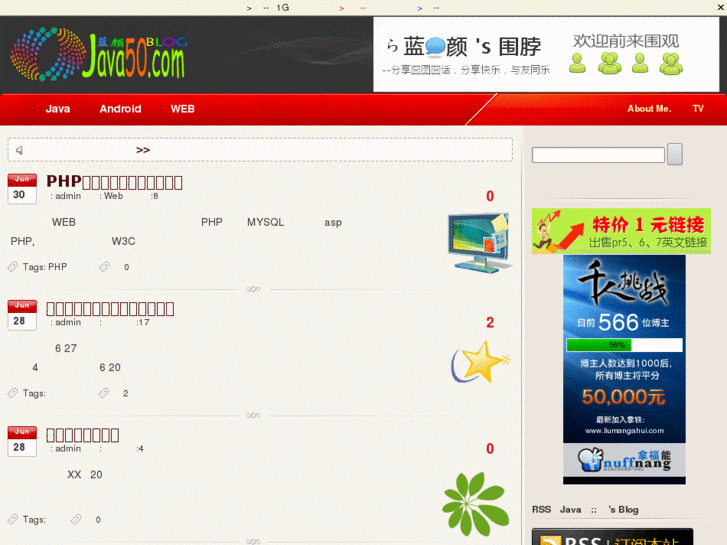
Task: Click the comment icon with count 2
Action: tap(104, 393)
